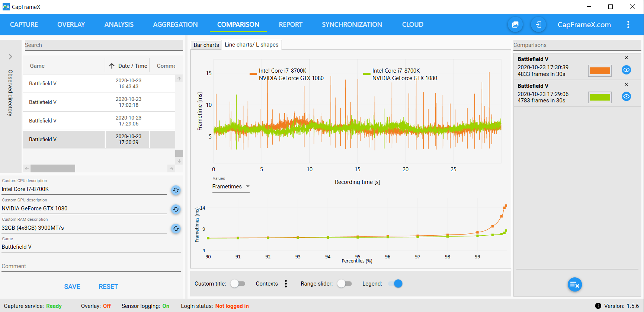Click the Comment input field
644x312 pixels.
click(91, 266)
